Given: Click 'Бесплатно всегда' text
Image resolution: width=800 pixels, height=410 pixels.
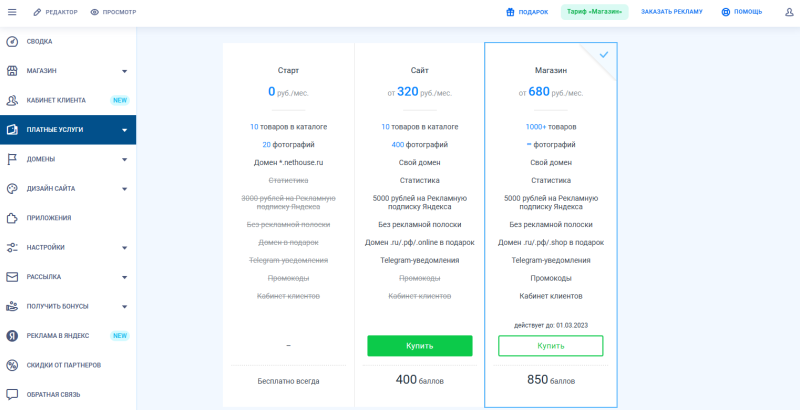Looking at the screenshot, I should coord(288,381).
